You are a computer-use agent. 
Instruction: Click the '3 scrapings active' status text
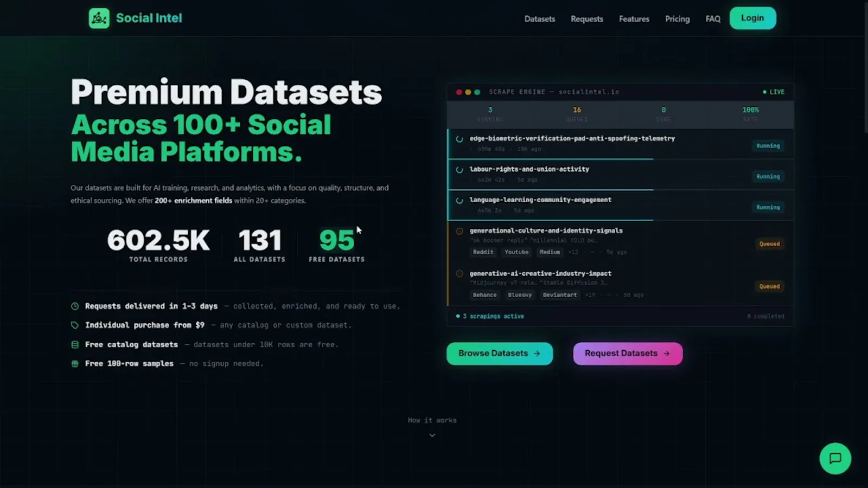(493, 316)
